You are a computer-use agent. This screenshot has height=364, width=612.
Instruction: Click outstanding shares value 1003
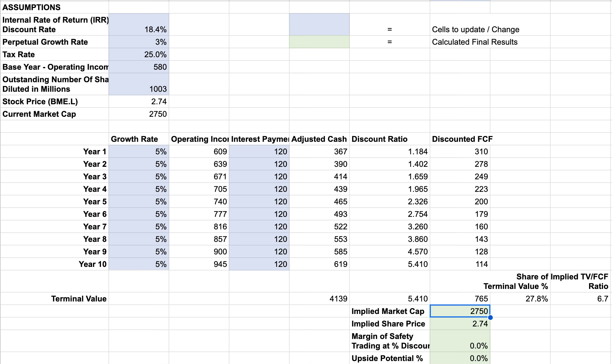(139, 85)
